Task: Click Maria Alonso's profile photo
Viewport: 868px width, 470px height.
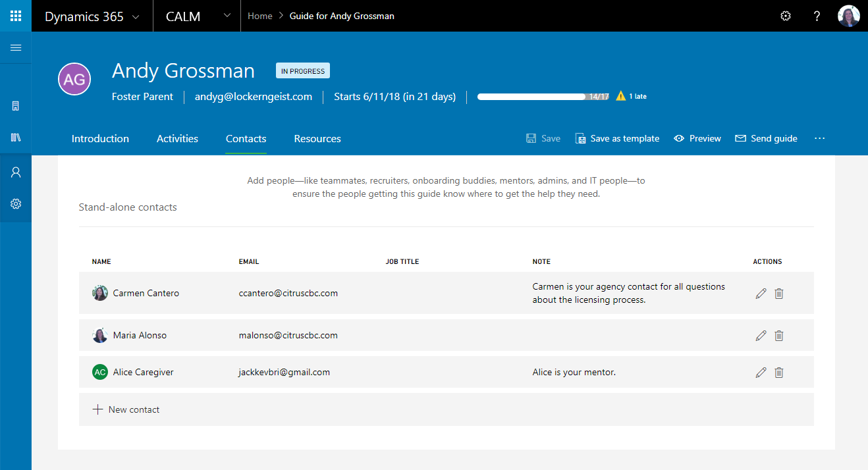Action: click(x=100, y=335)
